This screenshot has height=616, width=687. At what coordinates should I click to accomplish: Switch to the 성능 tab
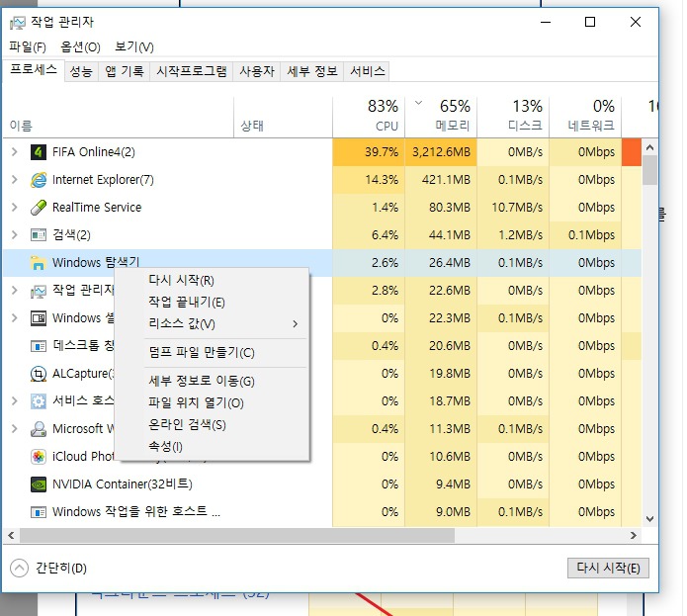point(81,71)
